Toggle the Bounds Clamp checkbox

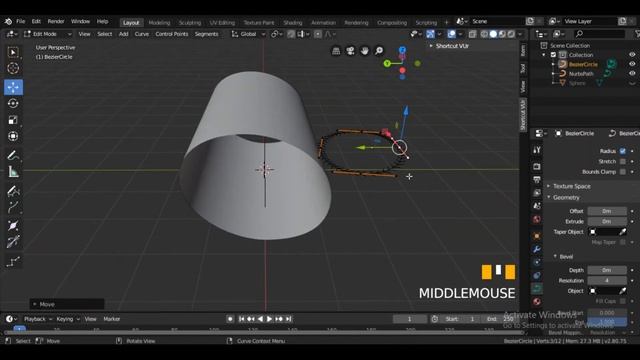[622, 172]
